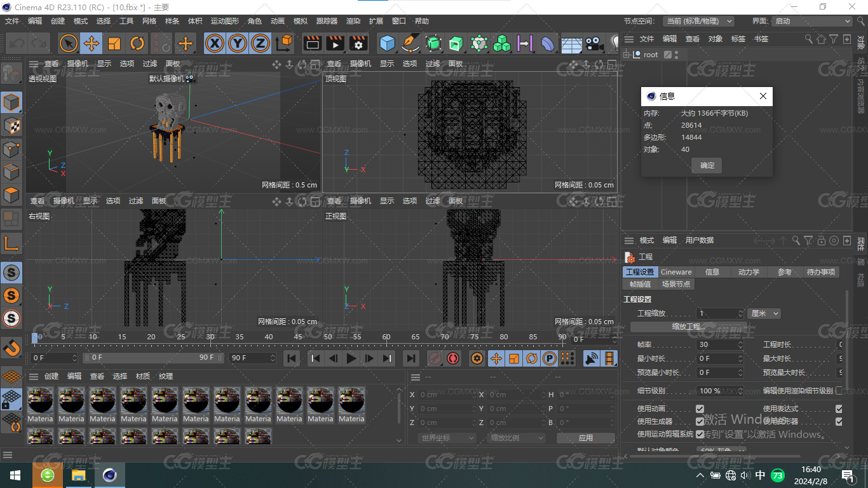Switch to the Cineware tab
Image resolution: width=868 pixels, height=488 pixels.
point(676,272)
